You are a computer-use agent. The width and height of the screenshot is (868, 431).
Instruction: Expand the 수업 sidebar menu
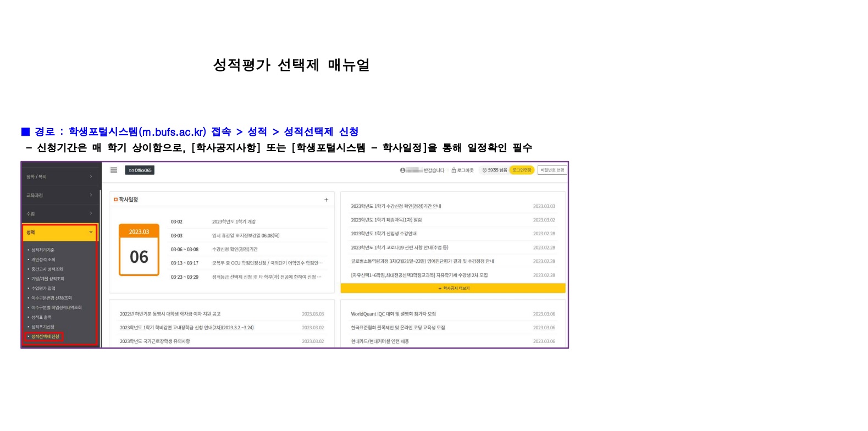[x=60, y=213]
